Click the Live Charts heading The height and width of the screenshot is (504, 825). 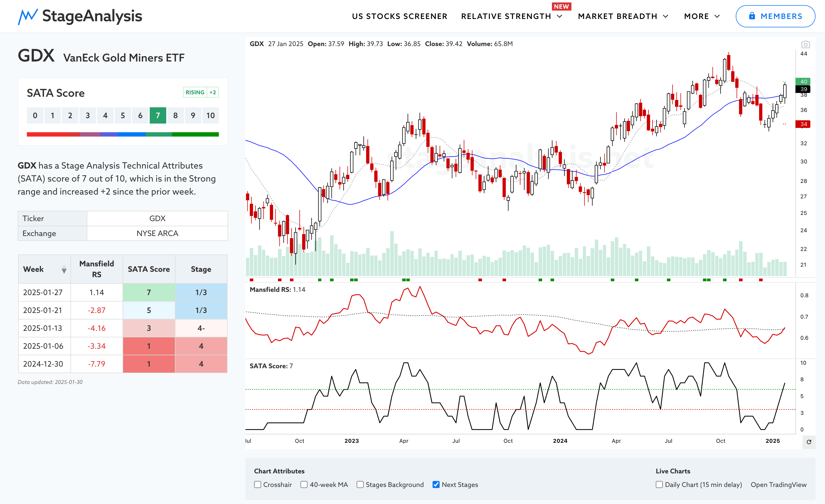(x=673, y=471)
